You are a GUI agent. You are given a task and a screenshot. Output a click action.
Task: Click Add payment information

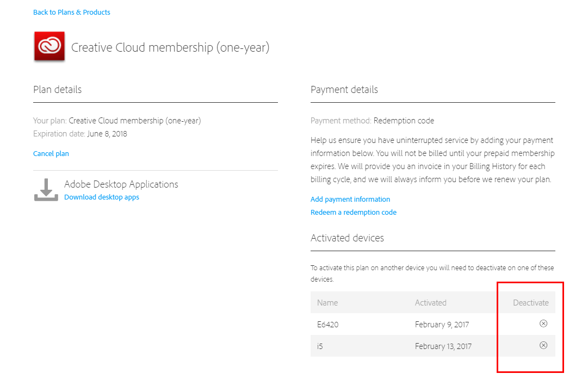tap(350, 199)
